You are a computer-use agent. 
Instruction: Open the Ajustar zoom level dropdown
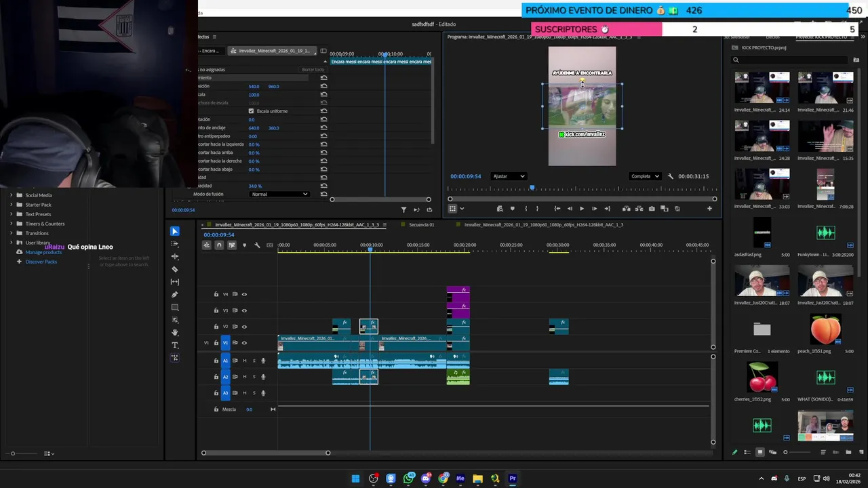click(509, 176)
